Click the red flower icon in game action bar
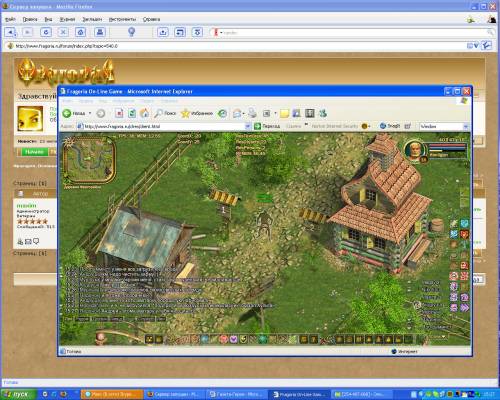This screenshot has height=400, width=500. coord(224,339)
